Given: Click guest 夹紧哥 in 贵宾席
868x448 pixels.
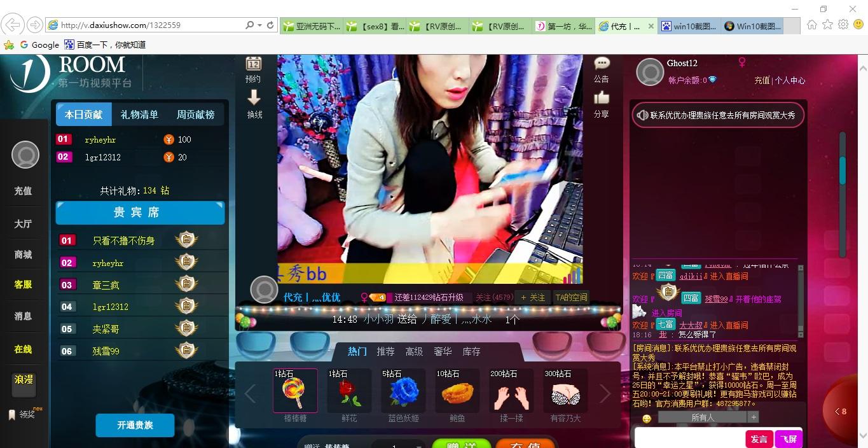Looking at the screenshot, I should pyautogui.click(x=106, y=329).
